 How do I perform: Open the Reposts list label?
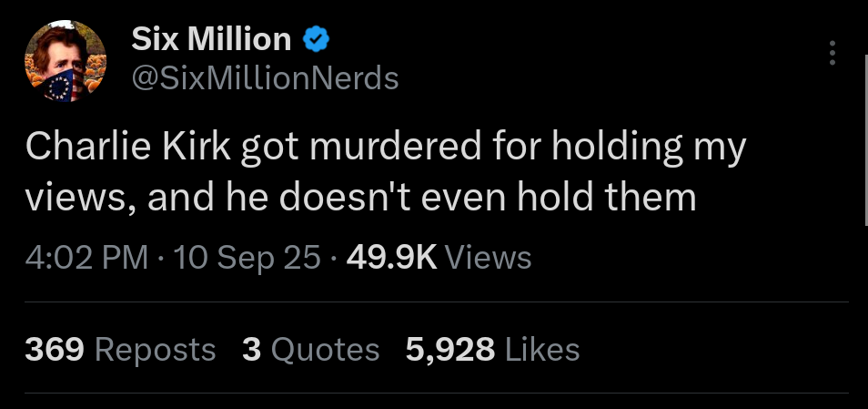(x=156, y=349)
